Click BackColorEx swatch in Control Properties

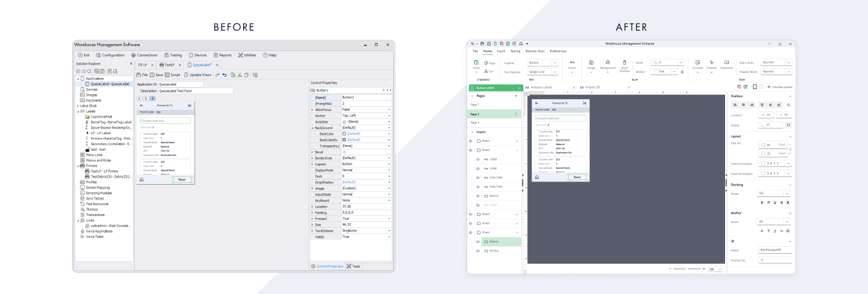pos(344,139)
